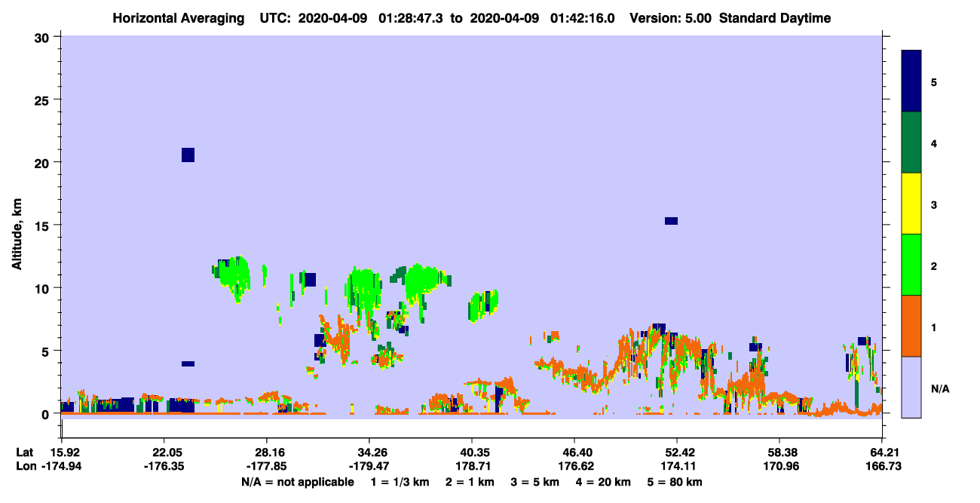This screenshot has width=980, height=503.
Task: Click the latitude value 28.16
Action: [267, 452]
